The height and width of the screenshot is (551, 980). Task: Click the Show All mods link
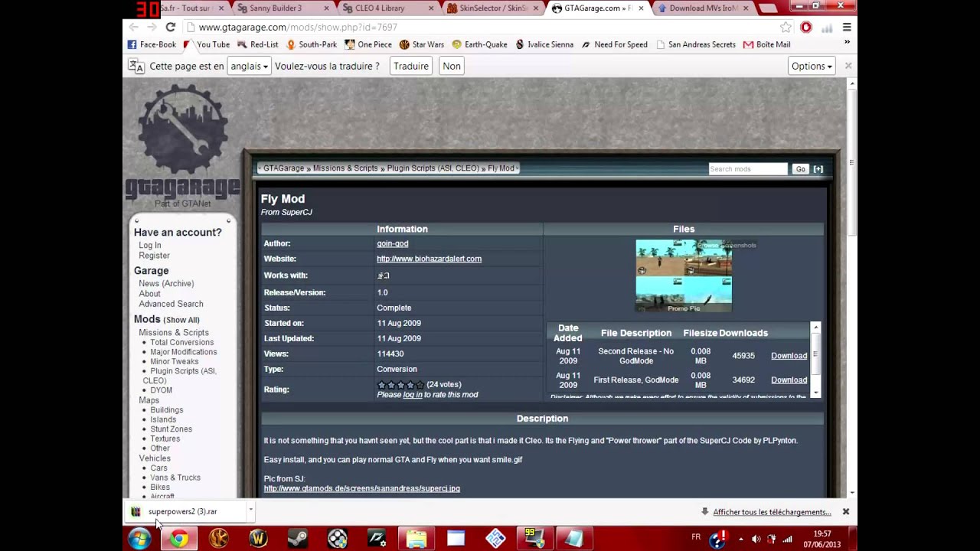pos(181,320)
